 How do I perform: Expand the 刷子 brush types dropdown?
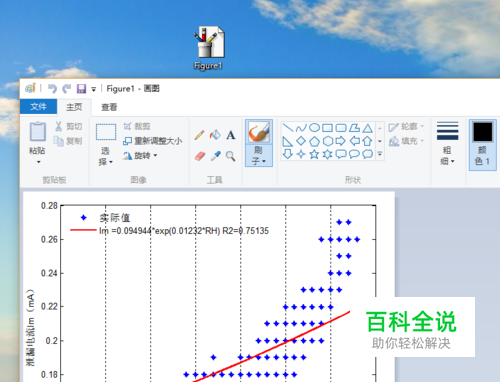pyautogui.click(x=259, y=156)
